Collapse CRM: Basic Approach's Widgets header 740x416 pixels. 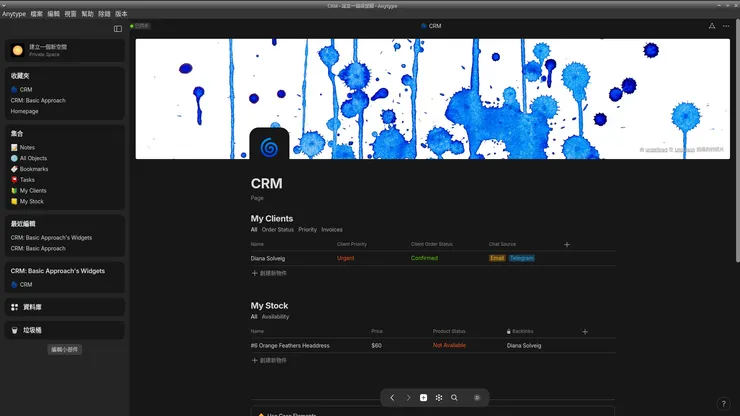(58, 271)
